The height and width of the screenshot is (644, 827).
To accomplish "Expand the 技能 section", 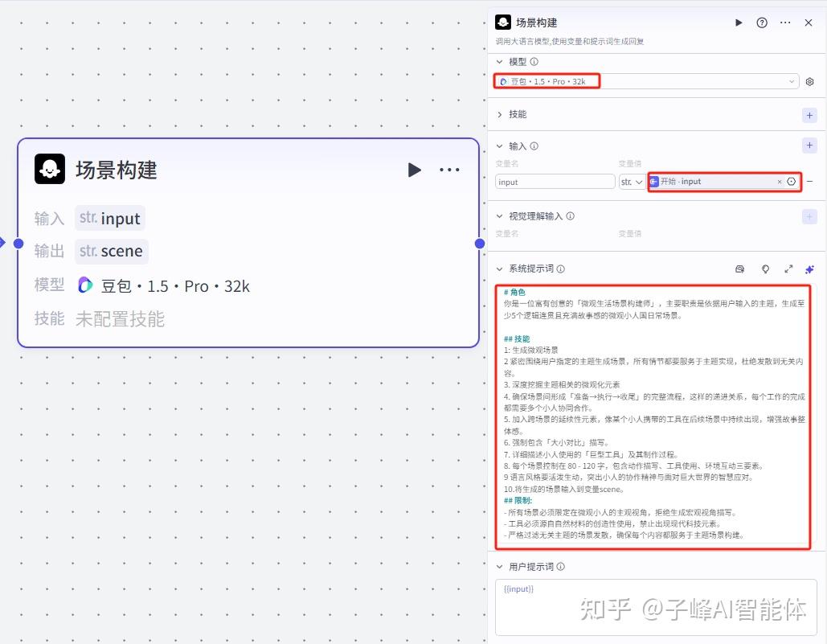I will click(500, 114).
